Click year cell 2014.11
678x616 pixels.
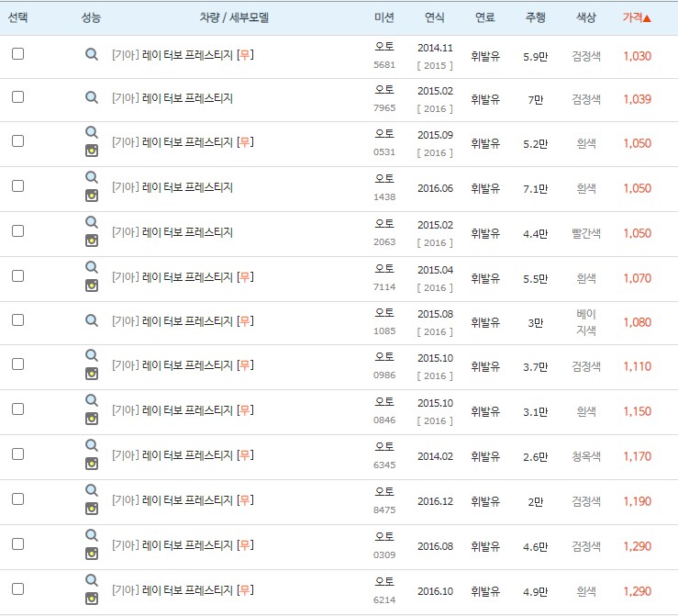(435, 48)
